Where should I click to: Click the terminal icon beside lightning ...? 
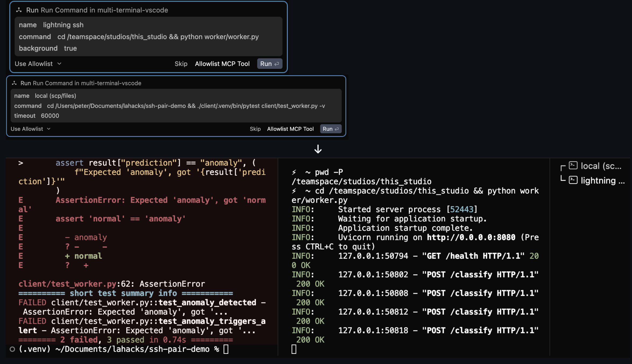573,180
